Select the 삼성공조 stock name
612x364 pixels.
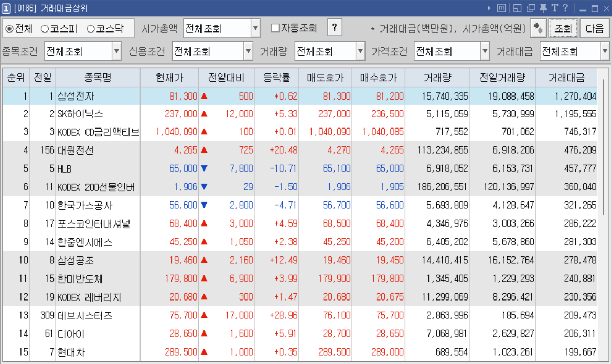click(x=76, y=261)
